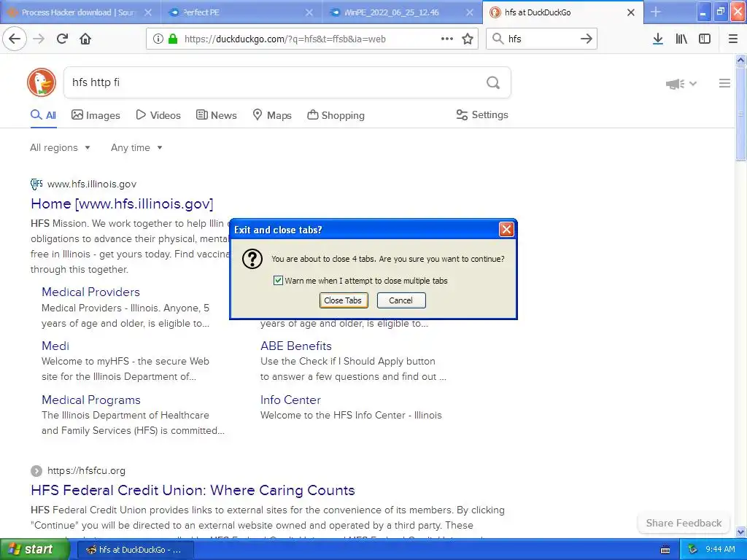Click Cancel in the close tabs dialog
The width and height of the screenshot is (747, 560).
(x=401, y=300)
